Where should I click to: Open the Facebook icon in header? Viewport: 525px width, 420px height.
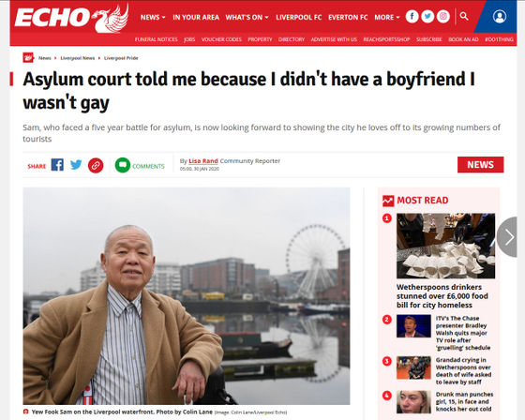coord(412,17)
